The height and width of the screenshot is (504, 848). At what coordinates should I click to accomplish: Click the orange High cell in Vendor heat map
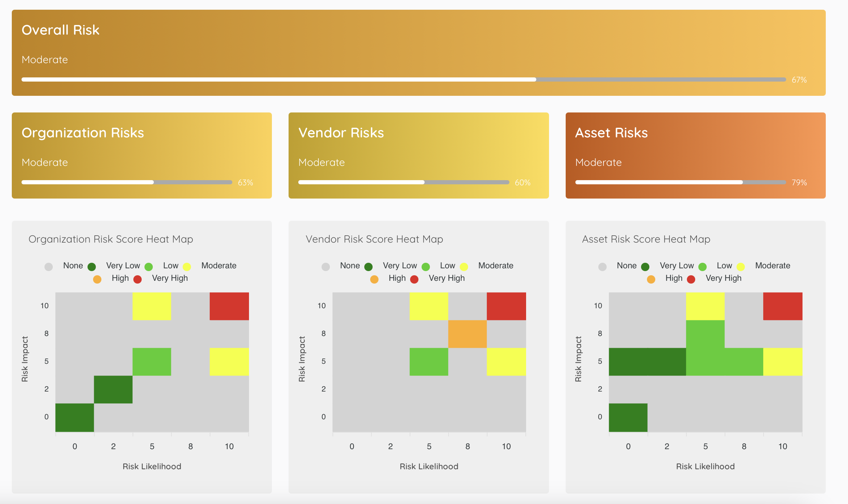click(x=467, y=333)
